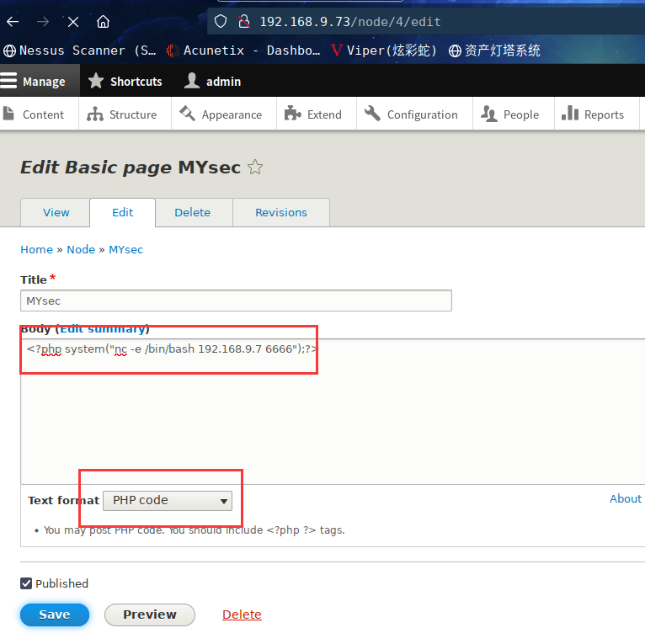Click the browser forward arrow
645x644 pixels.
point(43,21)
